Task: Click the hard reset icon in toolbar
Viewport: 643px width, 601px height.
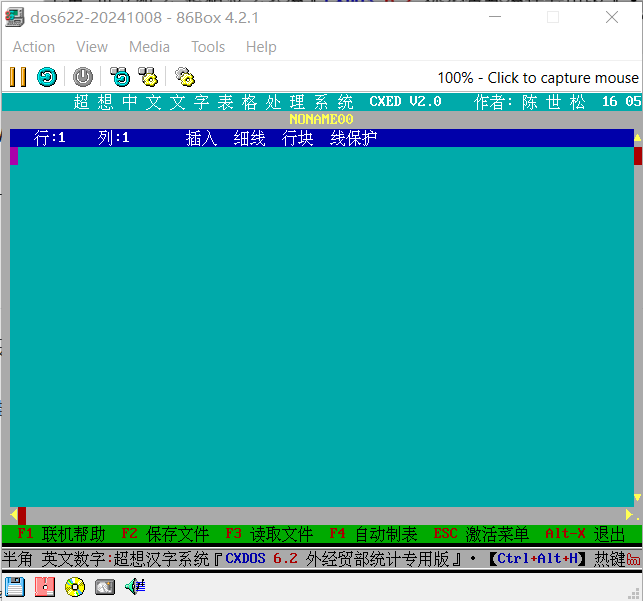Action: 46,77
